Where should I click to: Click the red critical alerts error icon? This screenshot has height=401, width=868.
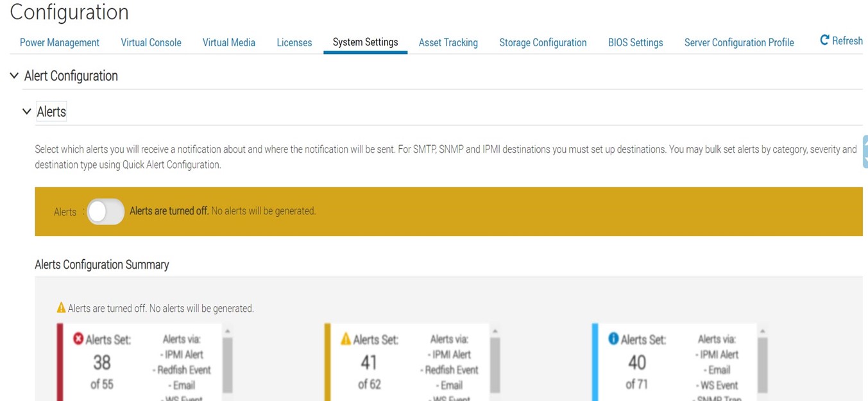pyautogui.click(x=78, y=339)
